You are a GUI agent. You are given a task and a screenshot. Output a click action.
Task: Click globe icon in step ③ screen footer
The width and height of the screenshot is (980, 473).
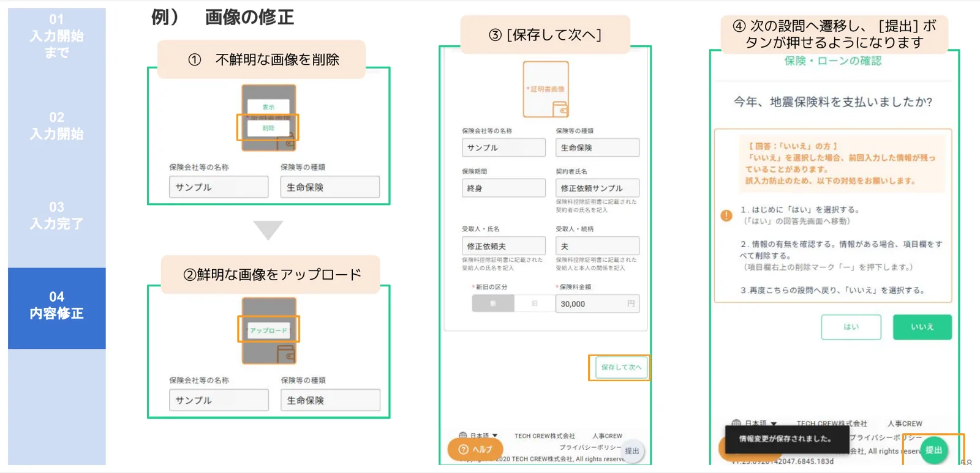click(x=463, y=436)
